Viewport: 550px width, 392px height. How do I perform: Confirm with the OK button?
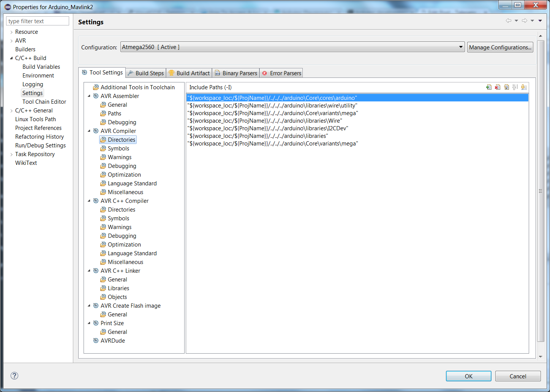pos(469,376)
